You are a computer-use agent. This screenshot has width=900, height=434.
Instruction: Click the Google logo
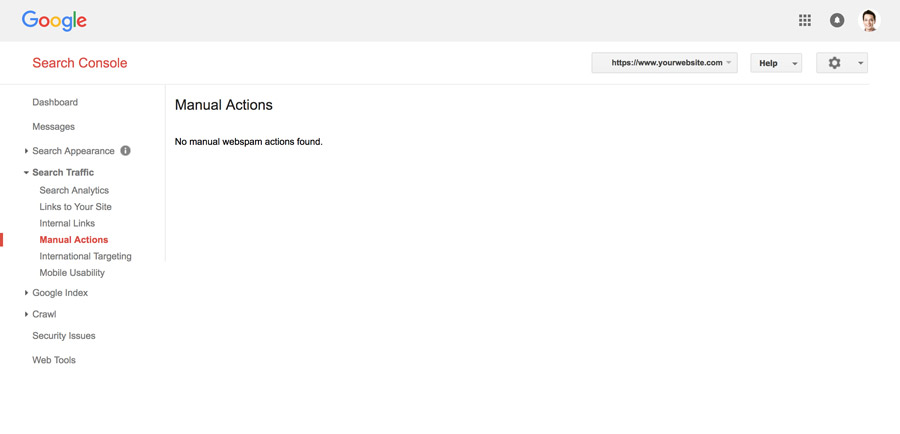[x=54, y=20]
